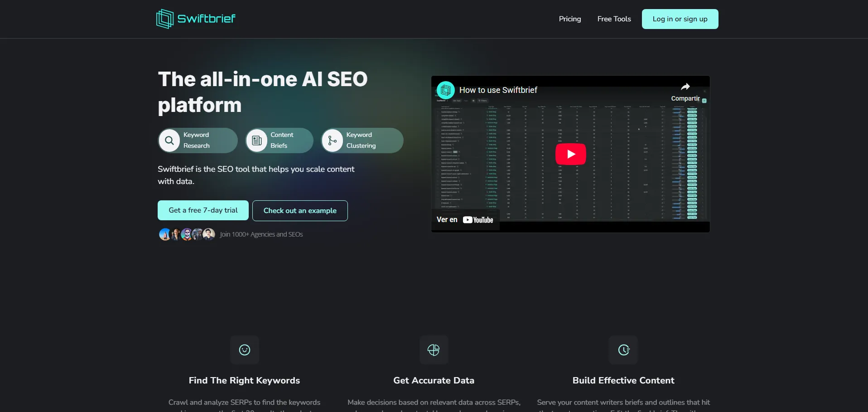Click the Content Briefs document icon
This screenshot has width=868, height=412.
257,141
